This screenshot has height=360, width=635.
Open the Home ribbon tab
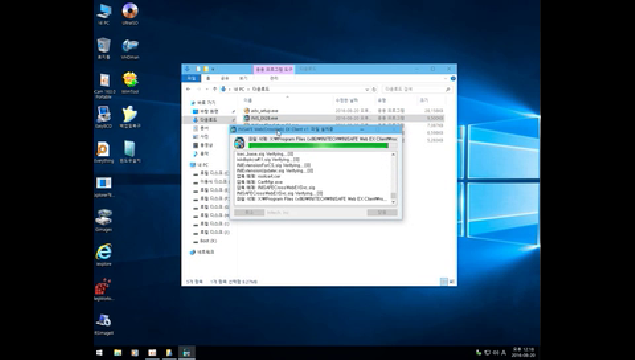pos(208,78)
